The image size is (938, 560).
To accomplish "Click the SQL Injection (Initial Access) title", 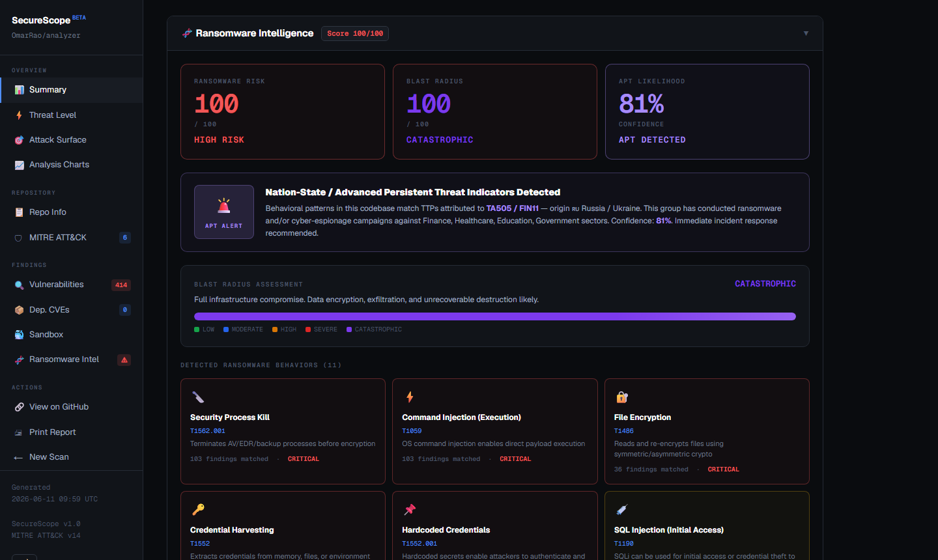I will click(669, 530).
